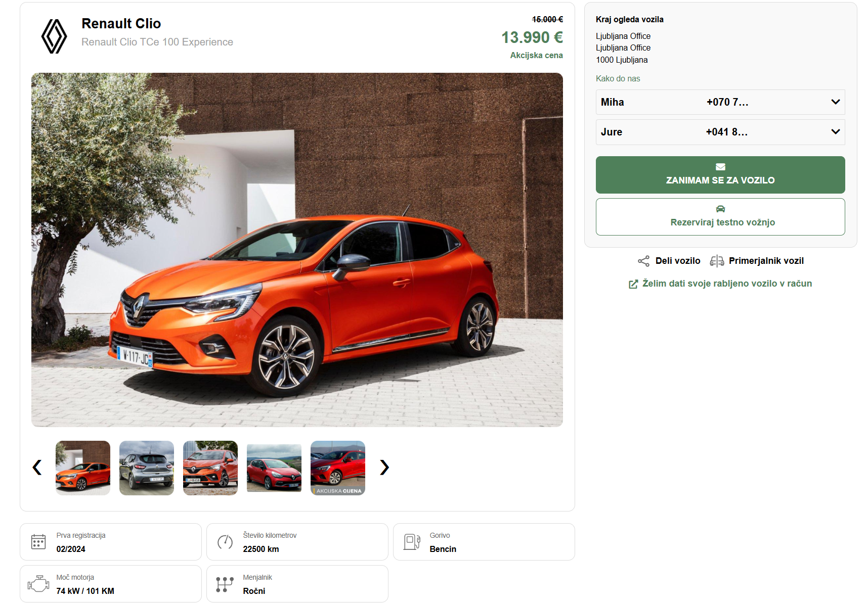This screenshot has width=868, height=603.
Task: Open the main orange Renault Clio photo
Action: tap(297, 250)
